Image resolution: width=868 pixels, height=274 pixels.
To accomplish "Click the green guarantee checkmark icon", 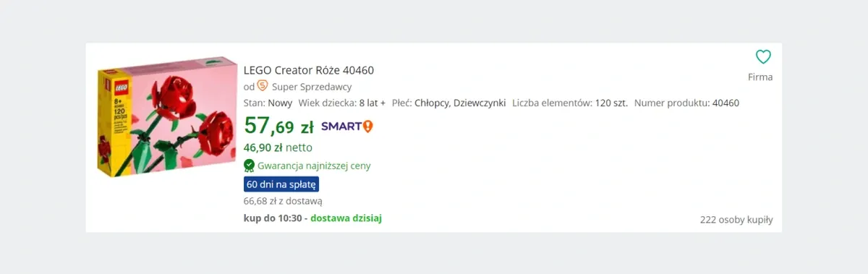I will click(x=250, y=165).
